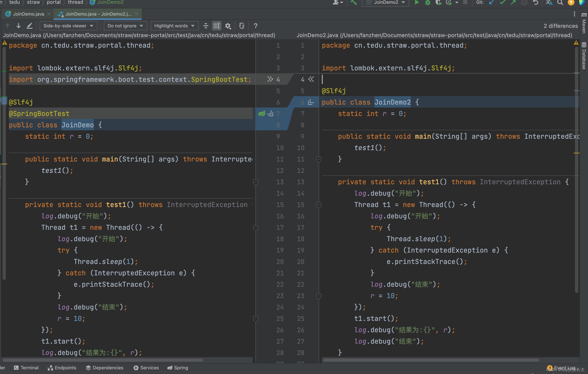Click JoinDemo2 breadcrumb item
The image size is (588, 374).
107,3
